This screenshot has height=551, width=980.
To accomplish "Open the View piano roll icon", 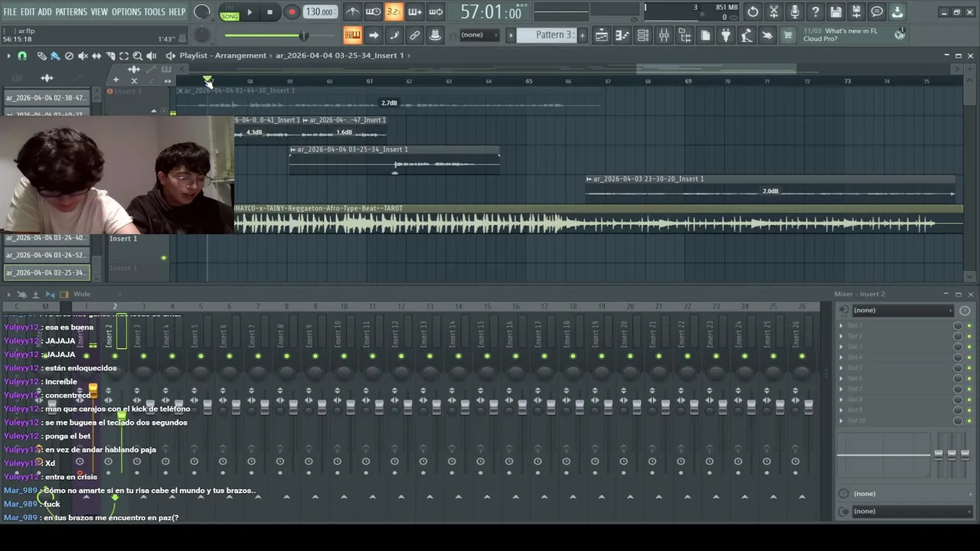I will point(622,35).
